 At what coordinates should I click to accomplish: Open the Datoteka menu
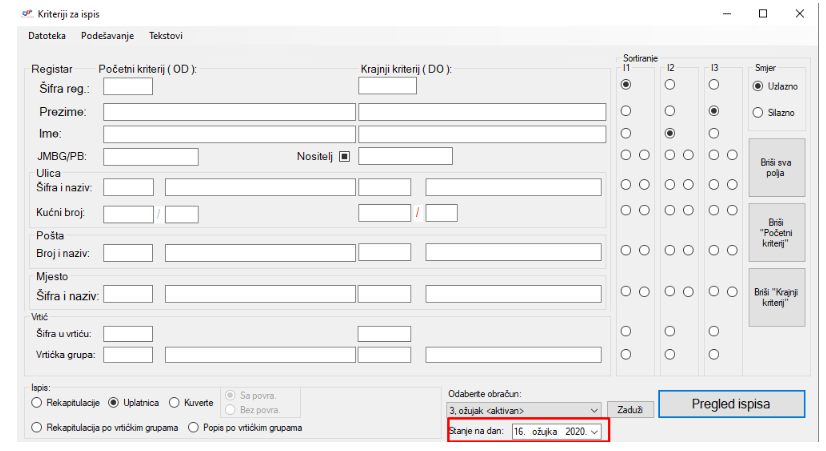coord(47,36)
